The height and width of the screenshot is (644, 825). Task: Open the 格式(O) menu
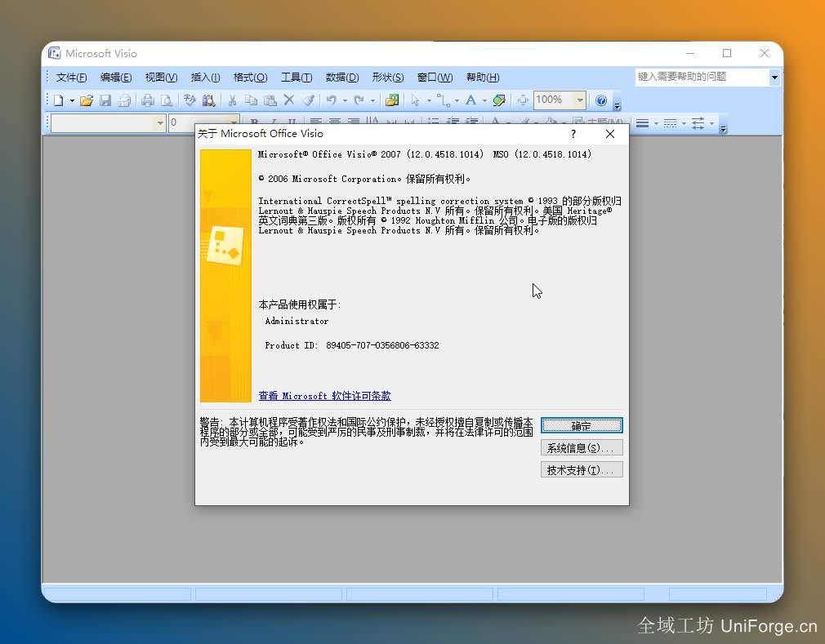tap(251, 78)
